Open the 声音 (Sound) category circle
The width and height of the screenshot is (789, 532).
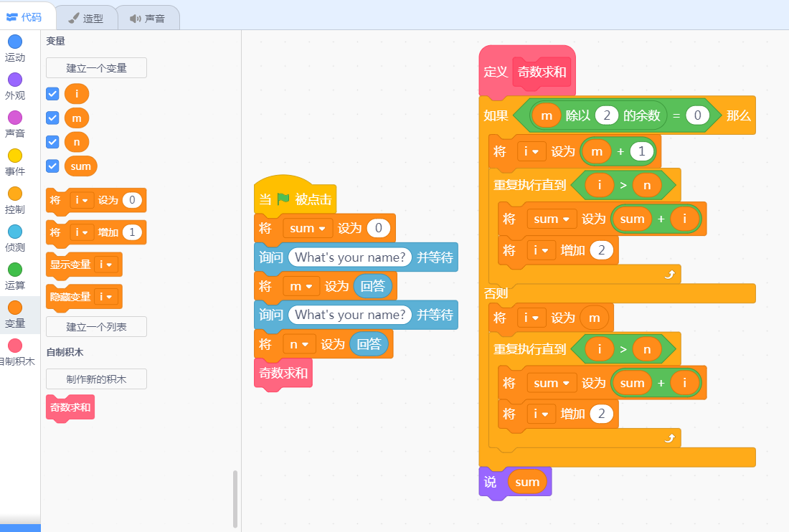(15, 118)
